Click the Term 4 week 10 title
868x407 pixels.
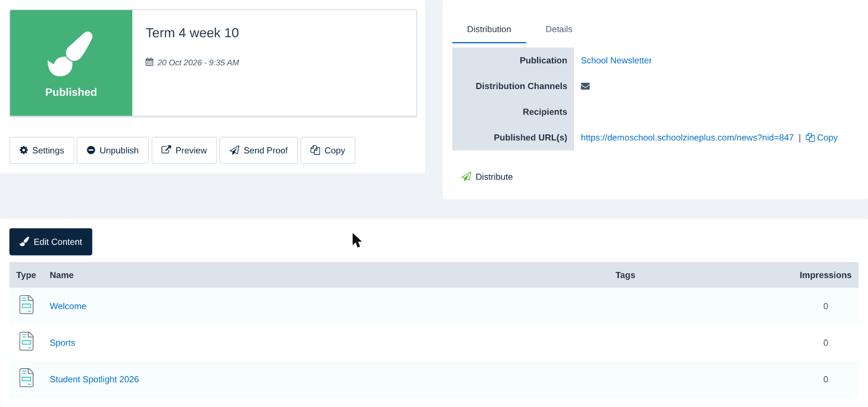tap(192, 33)
